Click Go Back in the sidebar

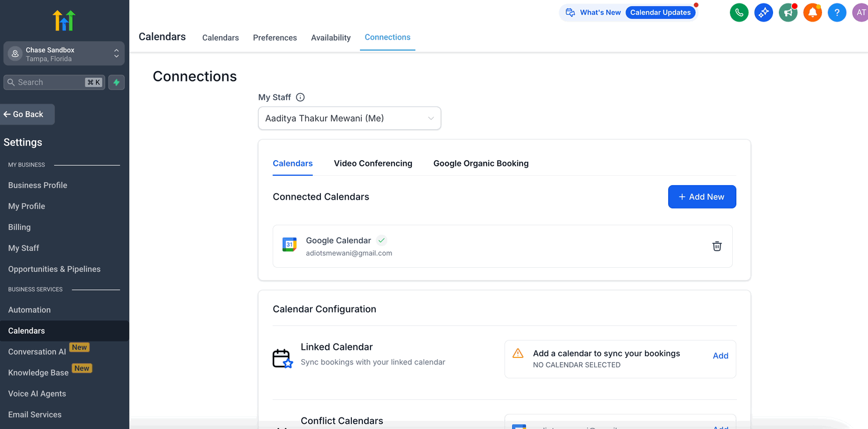27,114
